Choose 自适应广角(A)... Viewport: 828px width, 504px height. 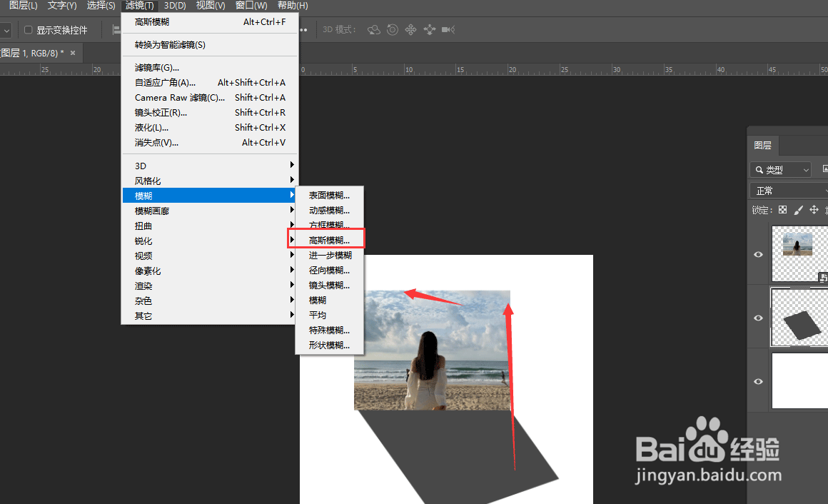[x=210, y=82]
